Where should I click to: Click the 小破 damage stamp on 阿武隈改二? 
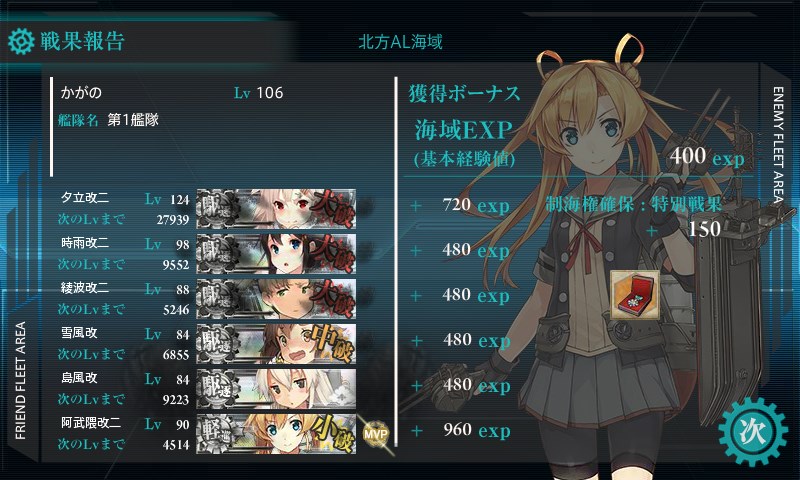[x=333, y=434]
